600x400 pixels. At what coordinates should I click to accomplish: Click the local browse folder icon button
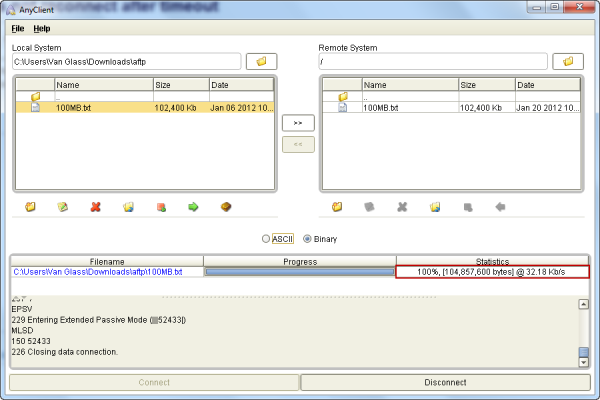click(261, 62)
